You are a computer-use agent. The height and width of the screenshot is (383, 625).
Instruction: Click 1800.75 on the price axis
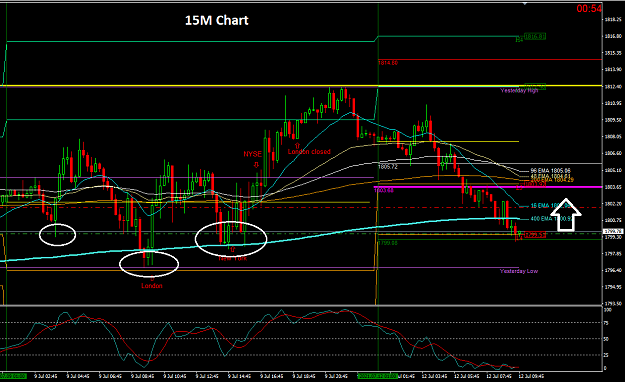coord(613,220)
